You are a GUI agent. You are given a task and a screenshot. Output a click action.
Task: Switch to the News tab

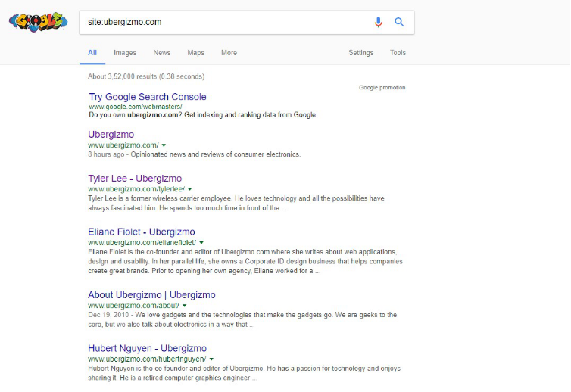(162, 53)
